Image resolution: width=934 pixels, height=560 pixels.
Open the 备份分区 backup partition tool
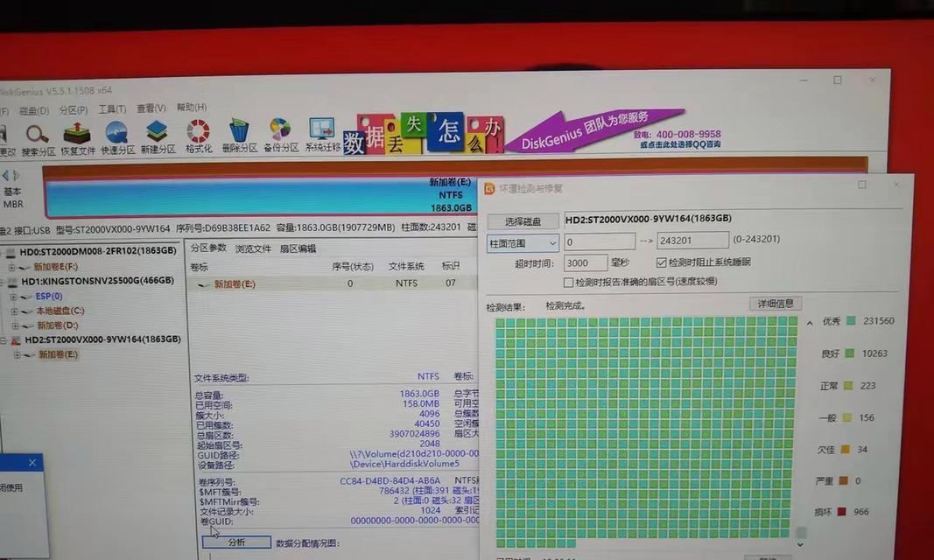(281, 136)
